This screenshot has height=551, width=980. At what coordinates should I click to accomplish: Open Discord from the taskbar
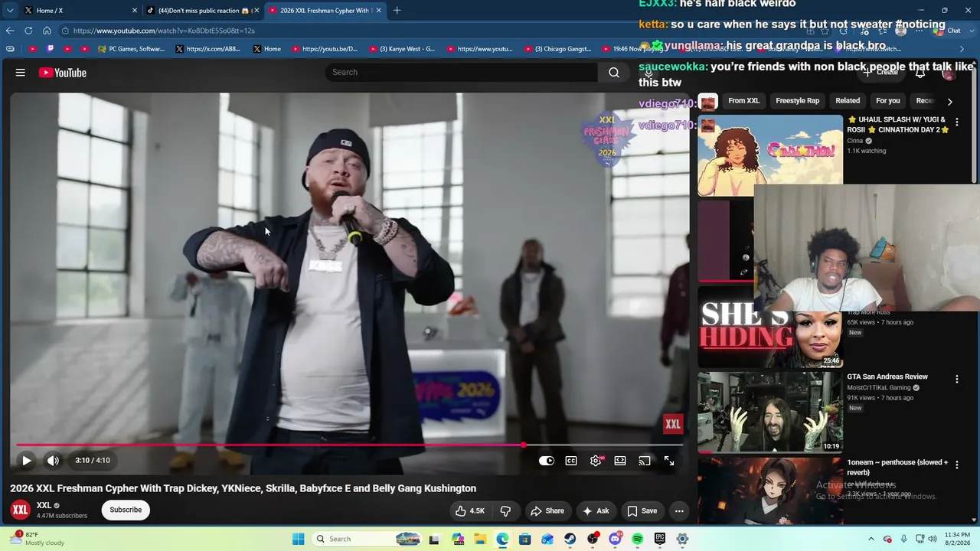615,539
